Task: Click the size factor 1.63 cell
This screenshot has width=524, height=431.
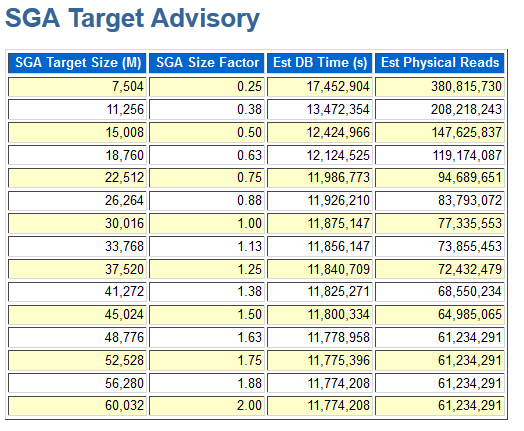Action: (207, 337)
